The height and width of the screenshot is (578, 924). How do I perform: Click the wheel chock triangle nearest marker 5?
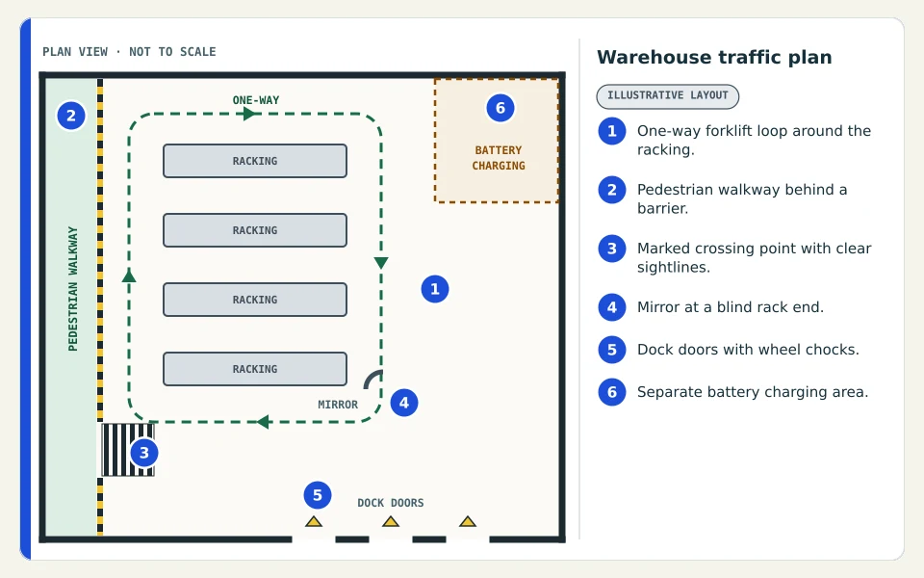314,521
